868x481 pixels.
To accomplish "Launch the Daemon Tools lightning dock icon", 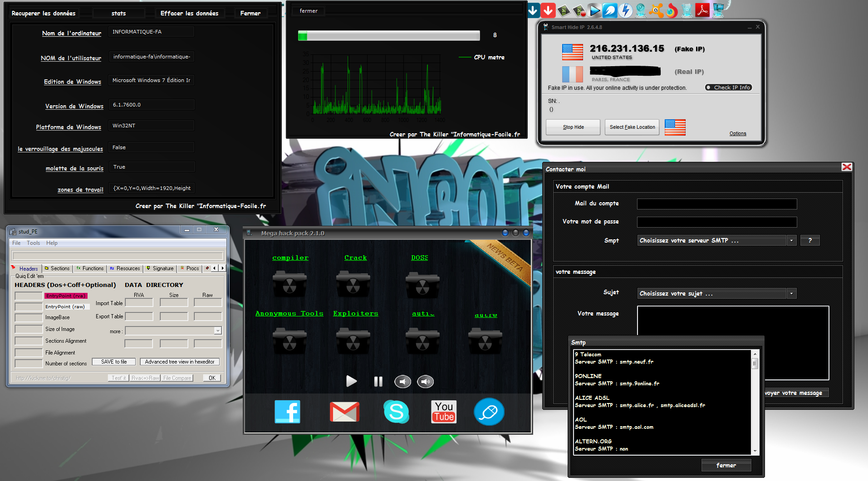I will (x=626, y=10).
